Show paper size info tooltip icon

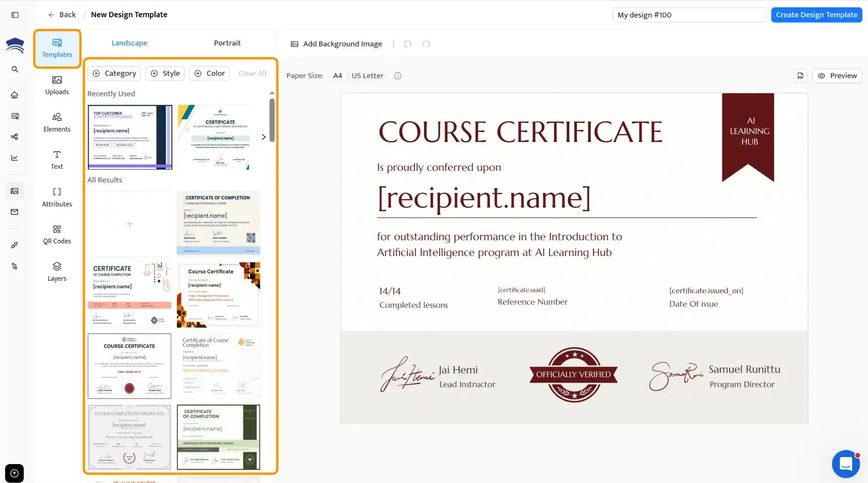click(398, 76)
